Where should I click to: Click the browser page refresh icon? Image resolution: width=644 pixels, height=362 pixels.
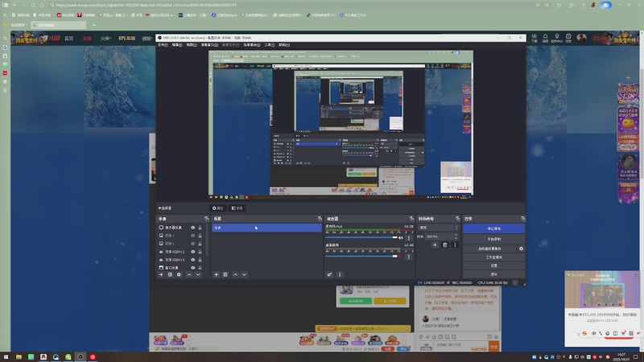click(33, 5)
